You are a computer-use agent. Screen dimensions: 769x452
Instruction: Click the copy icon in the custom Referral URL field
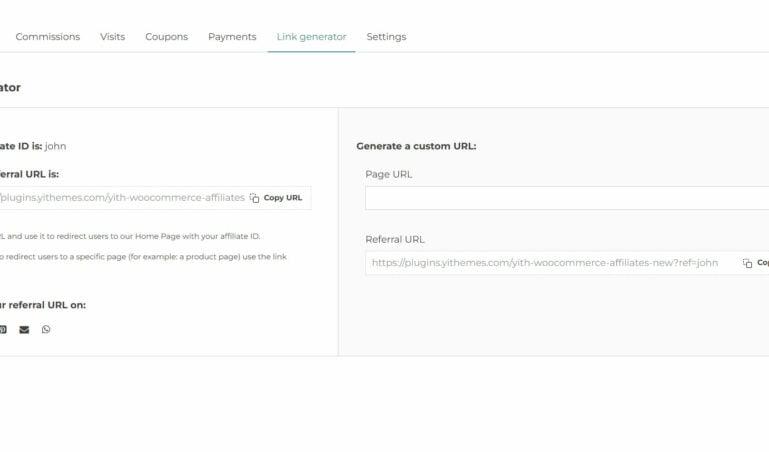click(747, 263)
